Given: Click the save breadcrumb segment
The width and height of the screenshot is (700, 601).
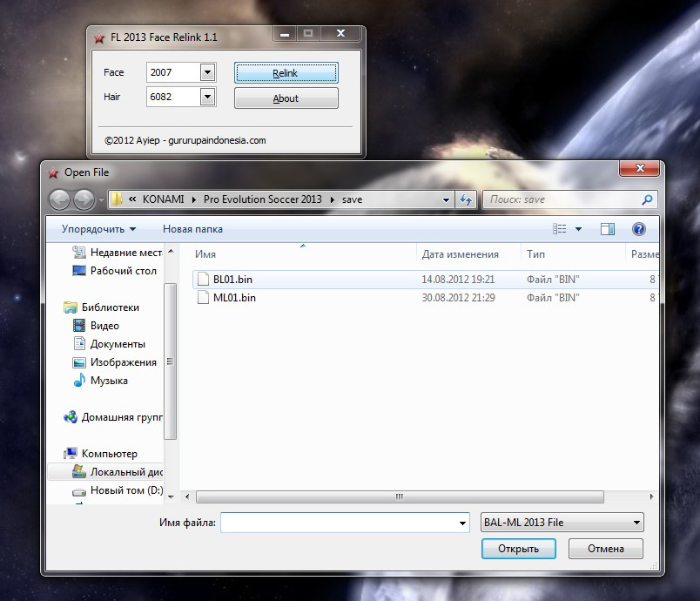Looking at the screenshot, I should [x=352, y=199].
